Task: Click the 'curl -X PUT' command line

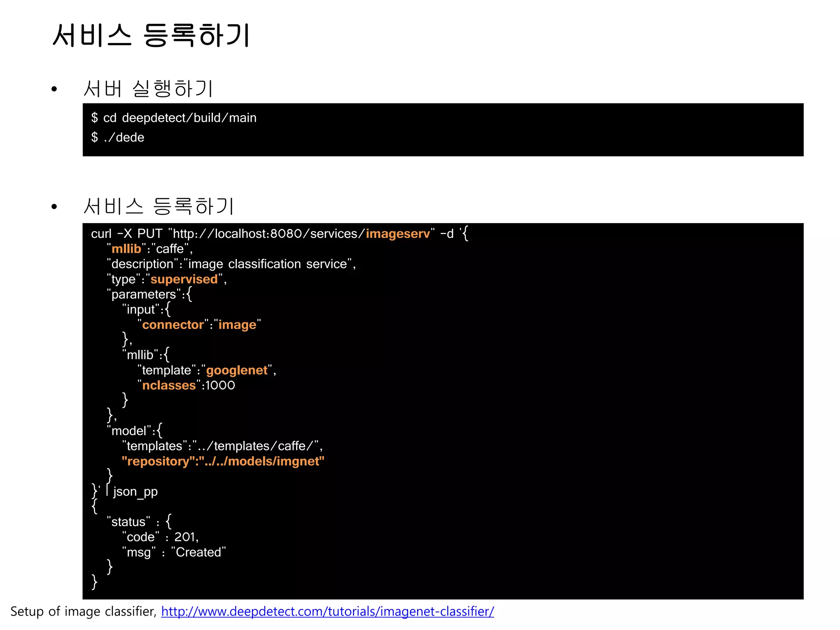Action: 280,233
